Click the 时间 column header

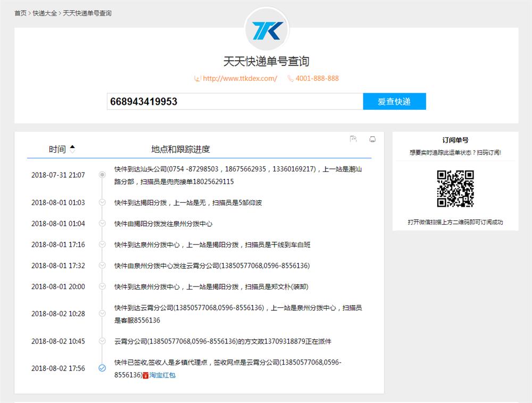click(57, 149)
